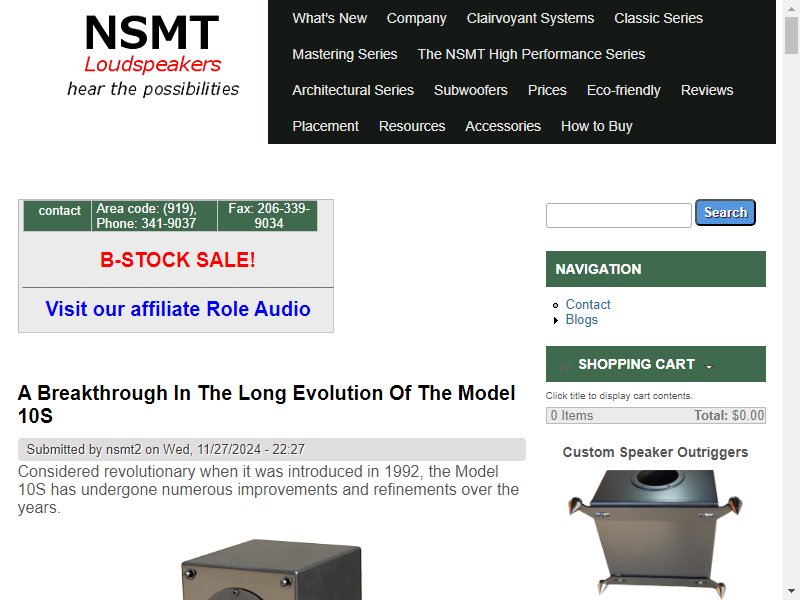
Task: Open the Blogs navigation link
Action: 581,320
